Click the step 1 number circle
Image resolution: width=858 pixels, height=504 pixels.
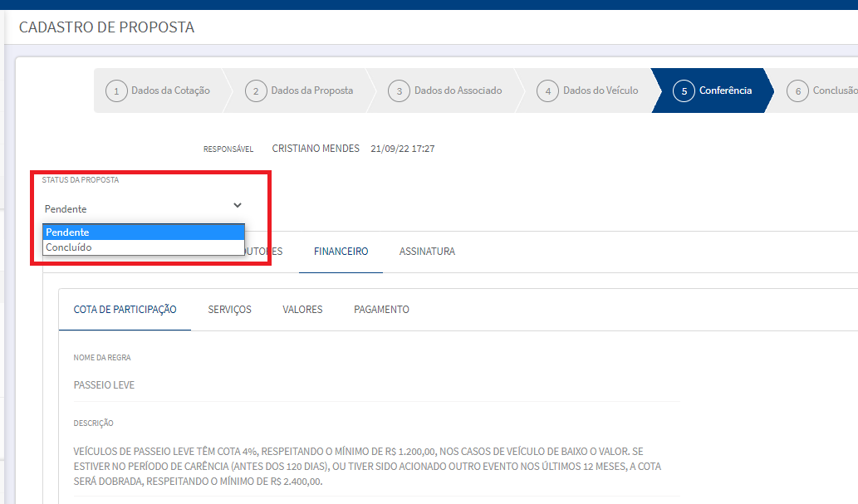[116, 91]
